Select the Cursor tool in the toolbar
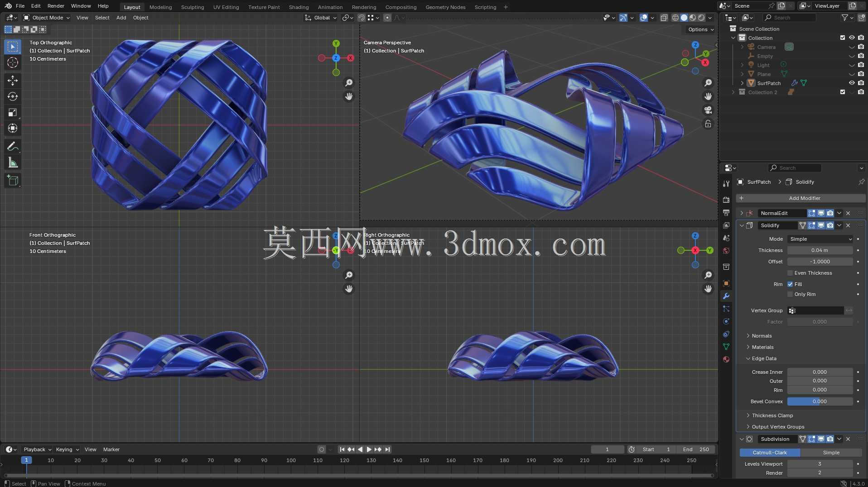 click(x=13, y=62)
